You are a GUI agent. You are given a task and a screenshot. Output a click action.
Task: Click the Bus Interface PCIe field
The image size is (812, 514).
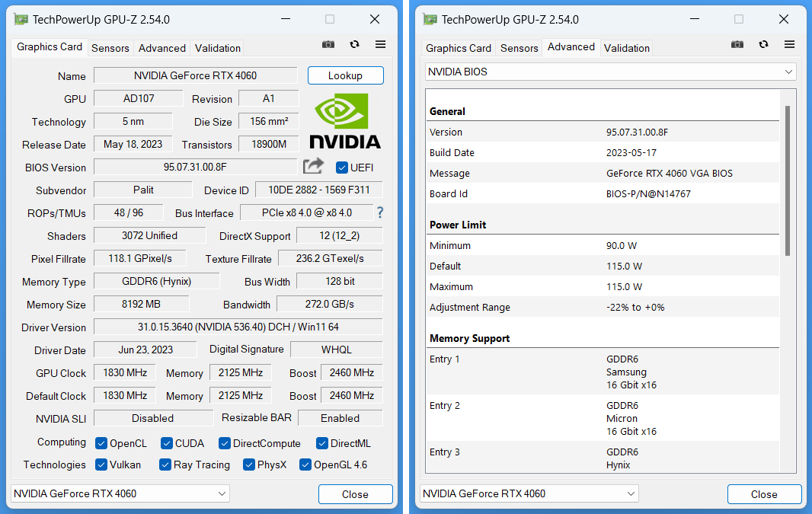[306, 212]
